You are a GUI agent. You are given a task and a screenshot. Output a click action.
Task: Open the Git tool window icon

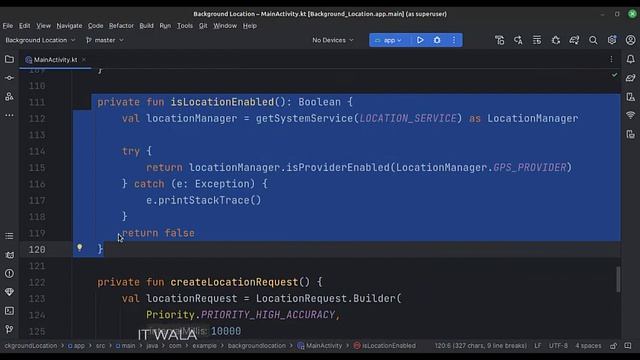pos(9,329)
